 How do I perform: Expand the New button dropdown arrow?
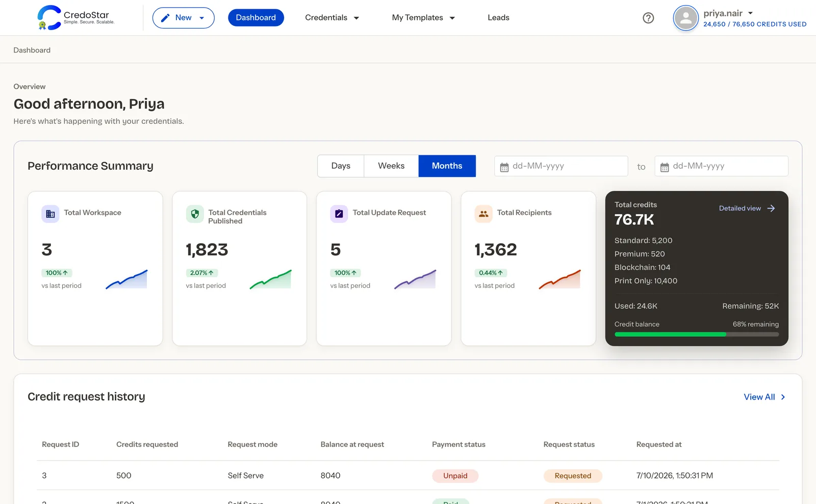pos(201,18)
